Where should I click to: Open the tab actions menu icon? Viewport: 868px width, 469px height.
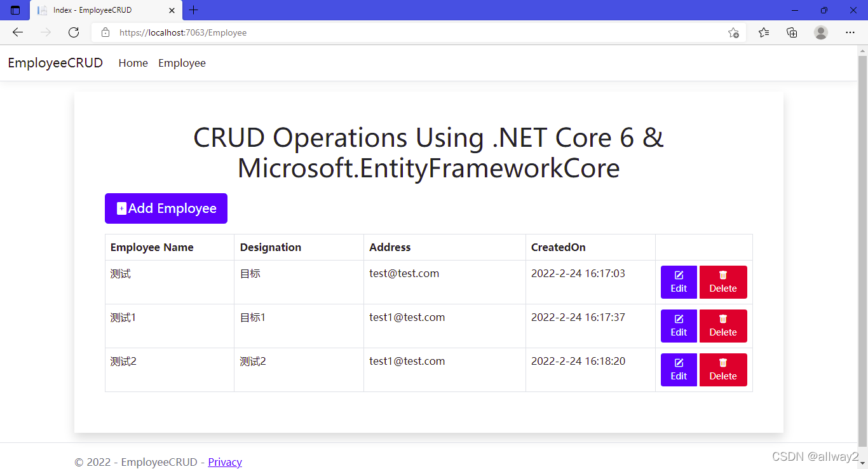point(15,10)
